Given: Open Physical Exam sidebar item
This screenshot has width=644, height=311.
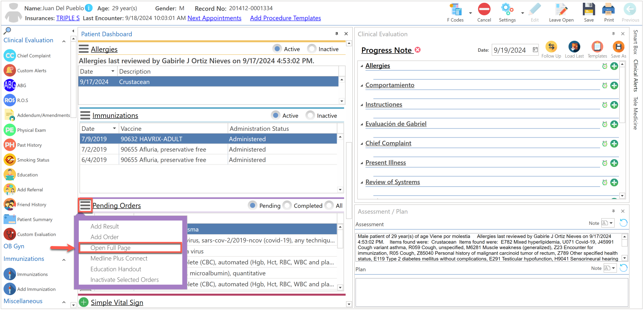Looking at the screenshot, I should coord(25,130).
